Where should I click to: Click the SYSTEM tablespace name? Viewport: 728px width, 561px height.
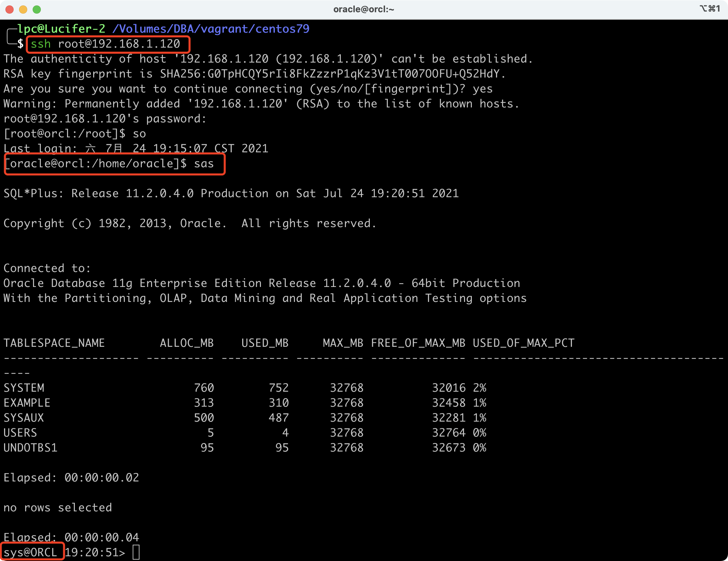[x=24, y=388]
